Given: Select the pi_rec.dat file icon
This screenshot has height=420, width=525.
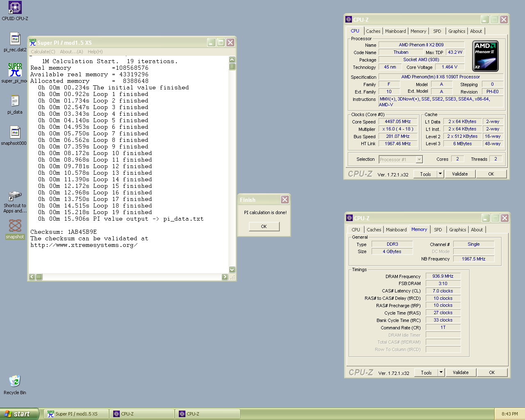Looking at the screenshot, I should (x=15, y=39).
